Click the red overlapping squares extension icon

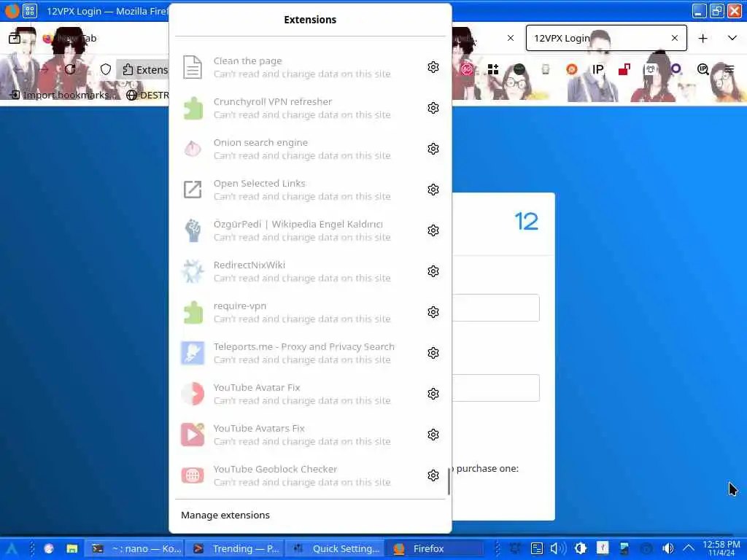pos(624,69)
